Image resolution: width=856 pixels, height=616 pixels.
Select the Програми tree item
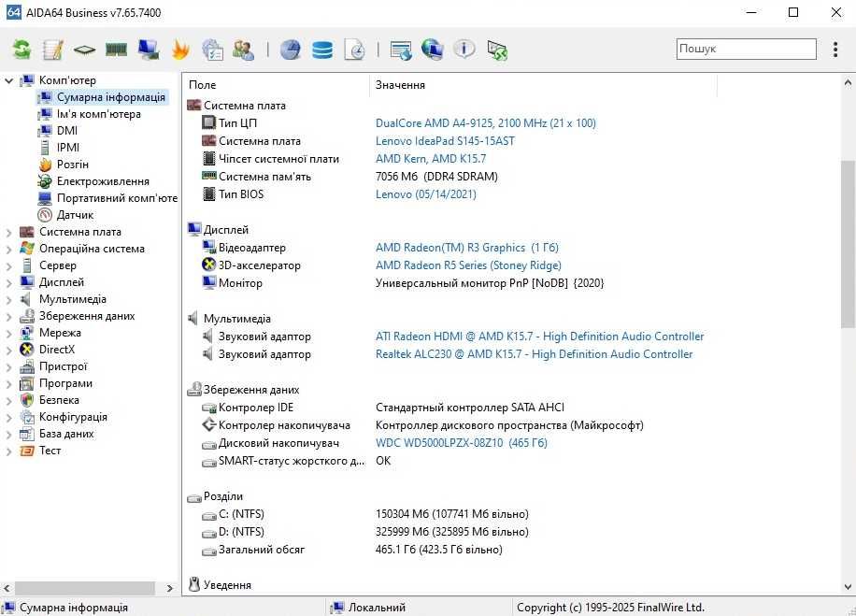65,383
